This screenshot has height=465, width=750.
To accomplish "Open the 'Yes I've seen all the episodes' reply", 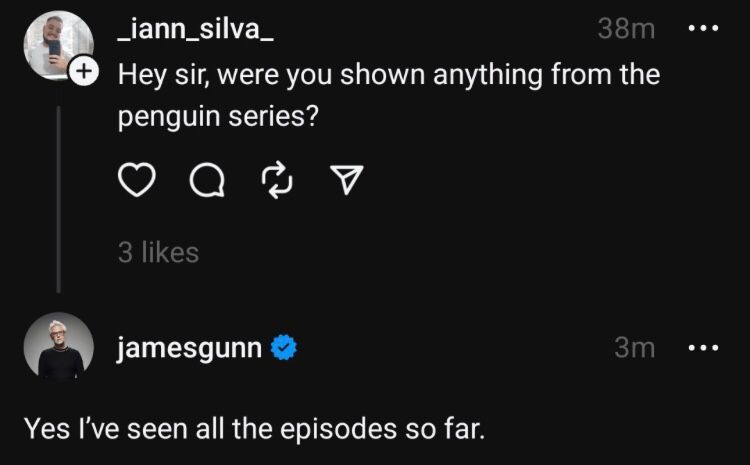I will tap(254, 429).
